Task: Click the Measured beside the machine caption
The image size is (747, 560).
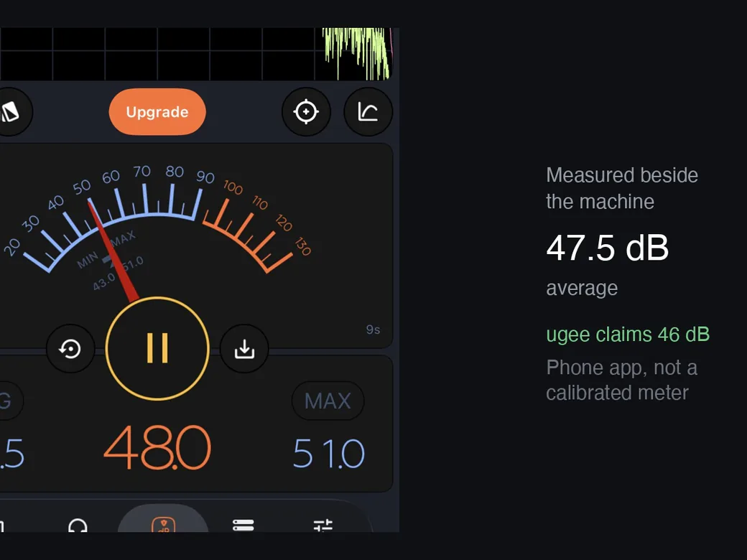Action: click(622, 188)
